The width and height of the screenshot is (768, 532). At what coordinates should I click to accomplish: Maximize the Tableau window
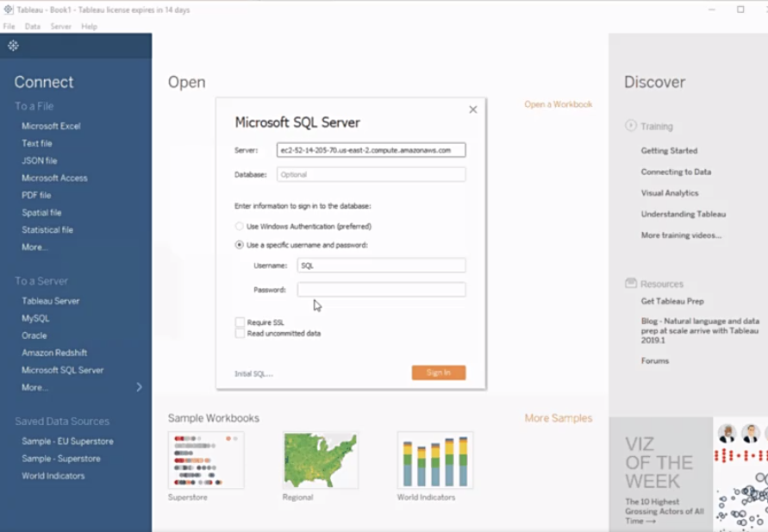click(x=740, y=9)
